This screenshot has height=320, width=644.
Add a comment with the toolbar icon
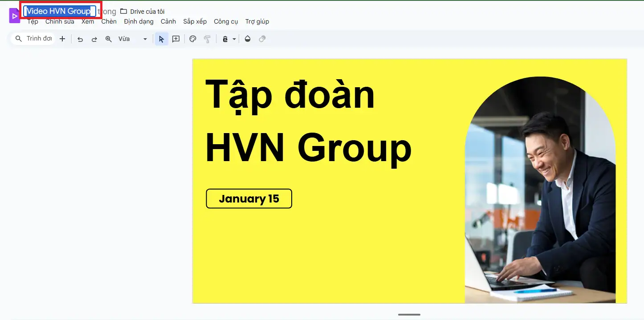(176, 39)
